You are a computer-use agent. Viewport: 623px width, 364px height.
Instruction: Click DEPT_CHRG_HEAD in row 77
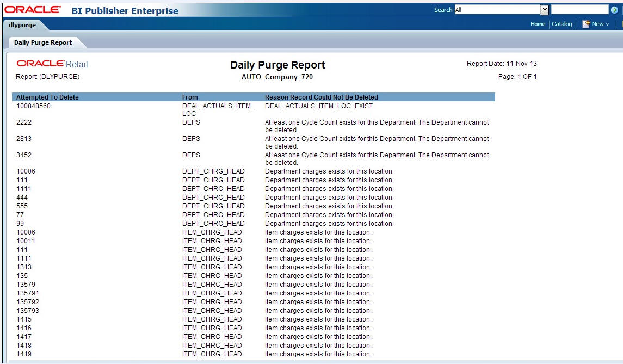[x=213, y=215]
